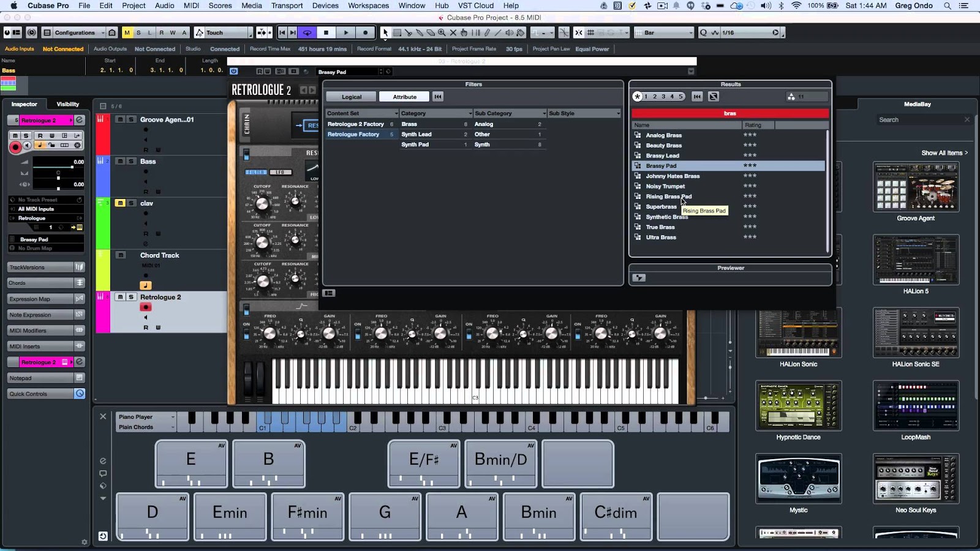This screenshot has height=551, width=980.
Task: Switch the filter mode to Logical
Action: (x=350, y=96)
